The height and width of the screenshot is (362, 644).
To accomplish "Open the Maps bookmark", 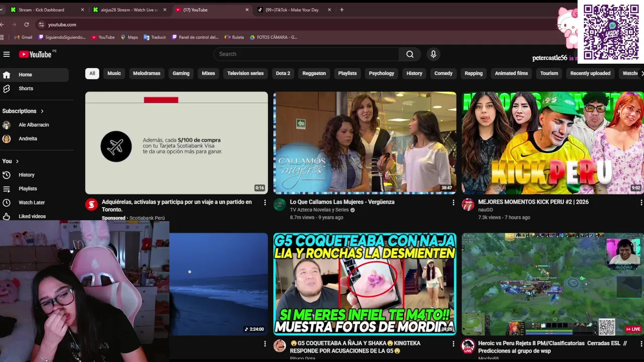I will pos(129,37).
